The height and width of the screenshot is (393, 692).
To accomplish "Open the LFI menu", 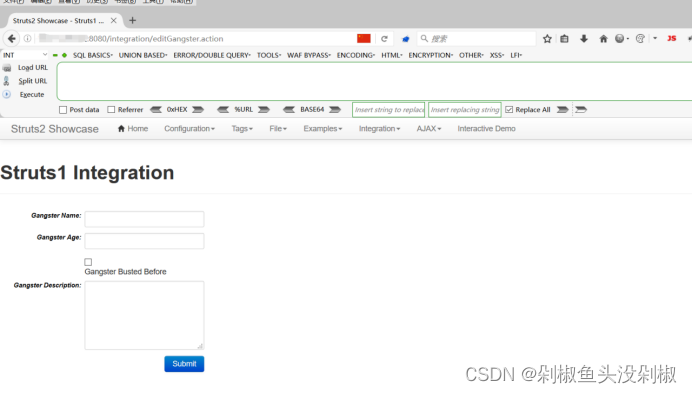I will 516,55.
